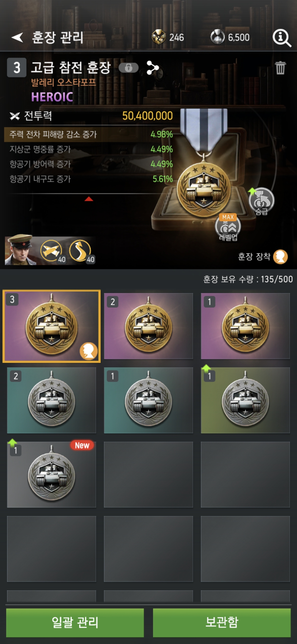Select the purple level 1 gold medal
297x644 pixels.
tap(245, 326)
